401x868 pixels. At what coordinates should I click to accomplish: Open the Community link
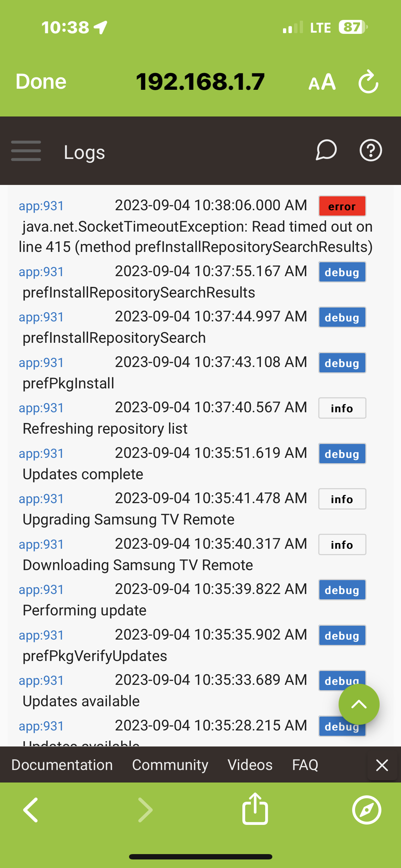click(x=170, y=765)
